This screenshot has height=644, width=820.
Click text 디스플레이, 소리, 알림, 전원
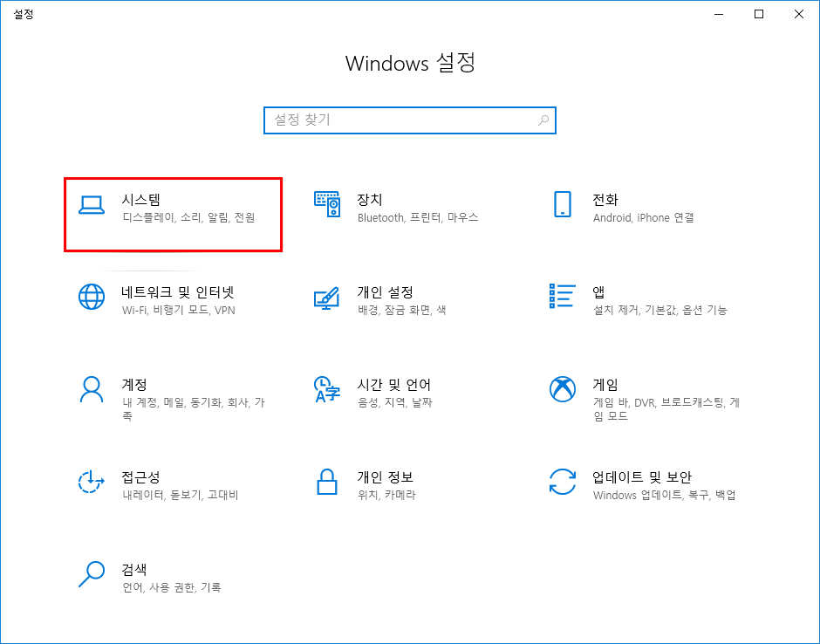click(x=188, y=217)
